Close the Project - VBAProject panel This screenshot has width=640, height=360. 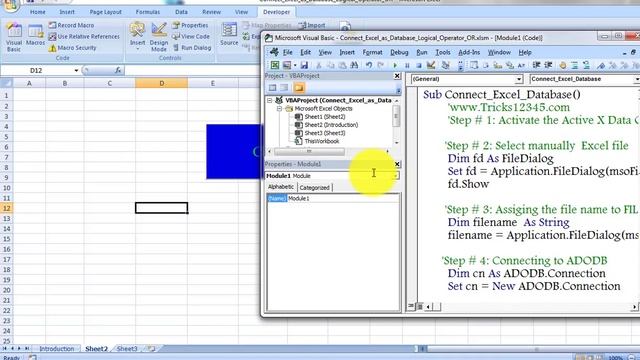397,76
